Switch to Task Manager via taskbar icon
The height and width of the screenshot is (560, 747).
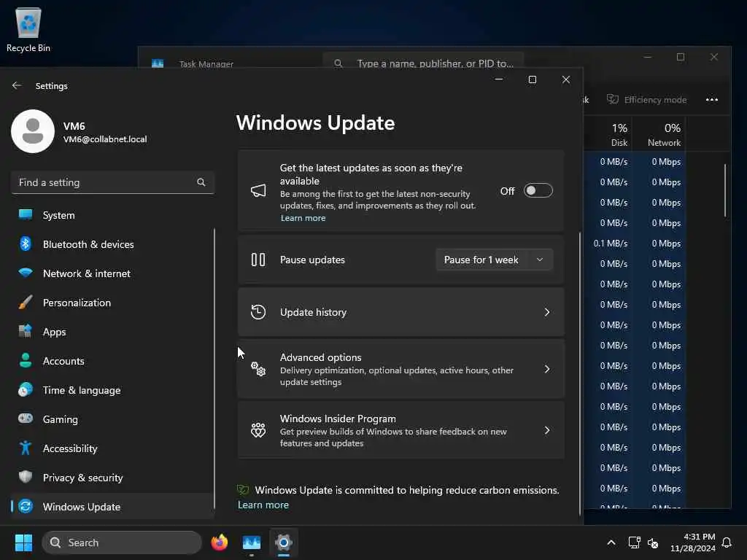pyautogui.click(x=252, y=542)
